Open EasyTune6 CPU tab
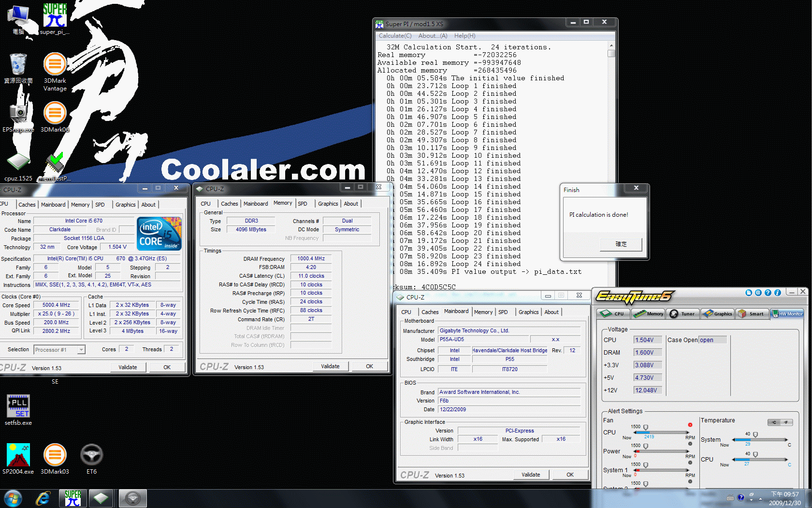812x508 pixels. (x=613, y=314)
